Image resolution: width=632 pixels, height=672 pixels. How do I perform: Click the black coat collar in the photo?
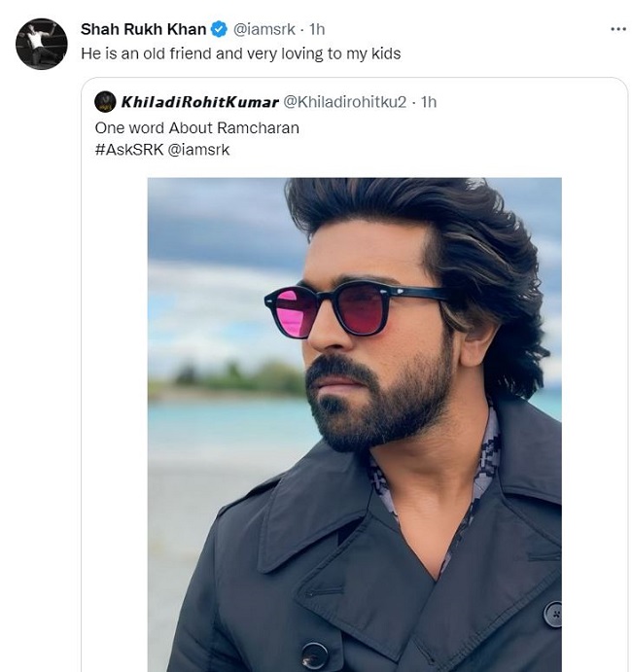(x=301, y=515)
